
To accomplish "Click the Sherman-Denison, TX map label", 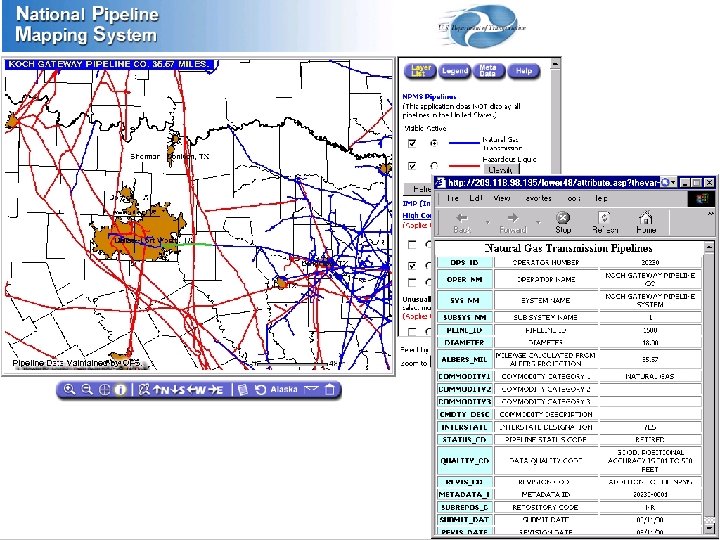I will [x=170, y=157].
